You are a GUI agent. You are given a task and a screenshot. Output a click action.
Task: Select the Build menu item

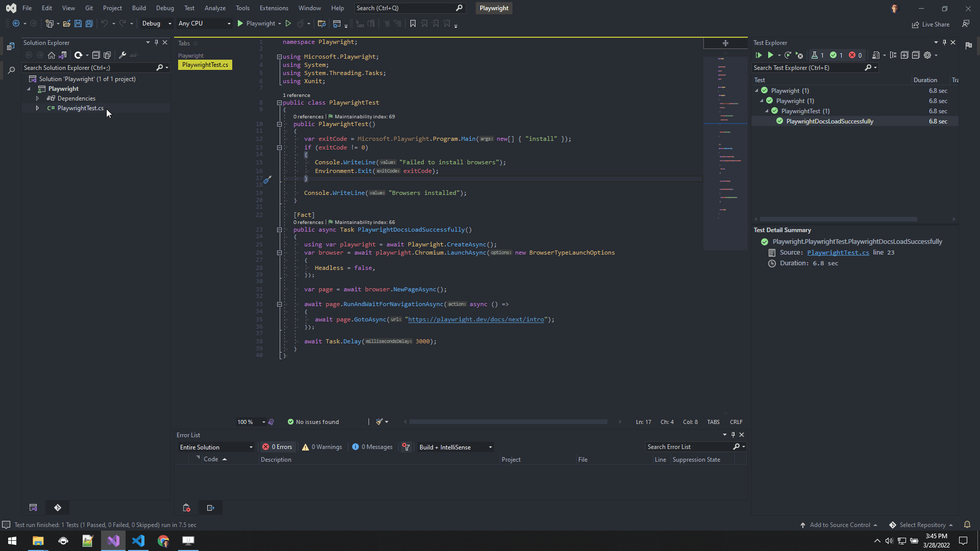pyautogui.click(x=139, y=8)
